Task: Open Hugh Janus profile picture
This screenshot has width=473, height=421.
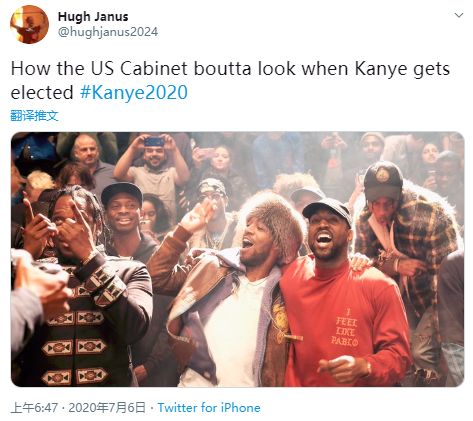Action: (x=29, y=24)
